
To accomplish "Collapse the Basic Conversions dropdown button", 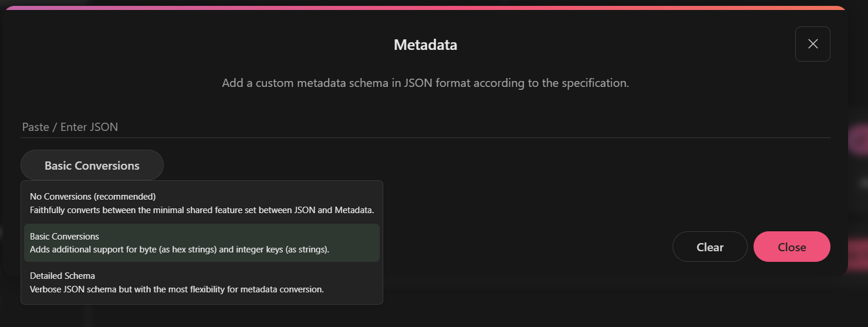I will tap(92, 166).
